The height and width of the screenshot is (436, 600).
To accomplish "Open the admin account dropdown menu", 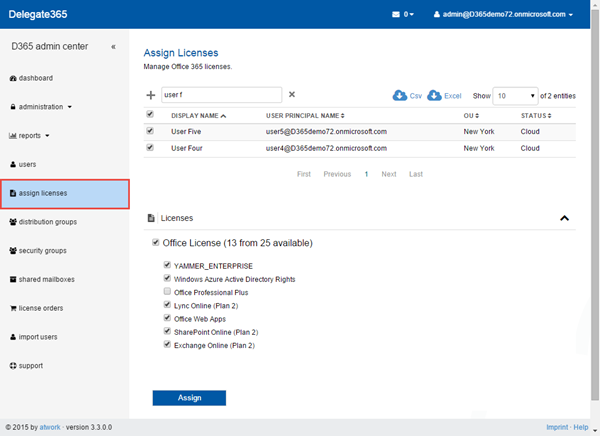I will [x=503, y=15].
